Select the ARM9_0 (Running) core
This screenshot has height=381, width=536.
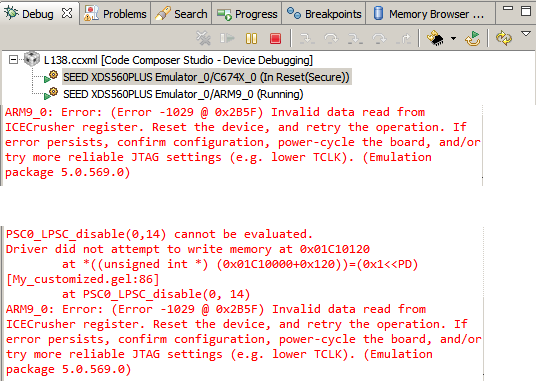(183, 94)
